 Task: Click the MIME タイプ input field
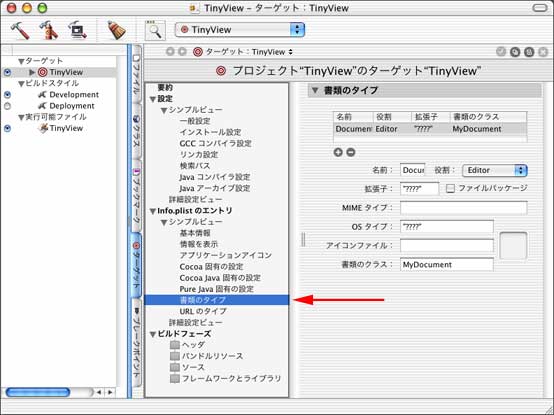(464, 208)
